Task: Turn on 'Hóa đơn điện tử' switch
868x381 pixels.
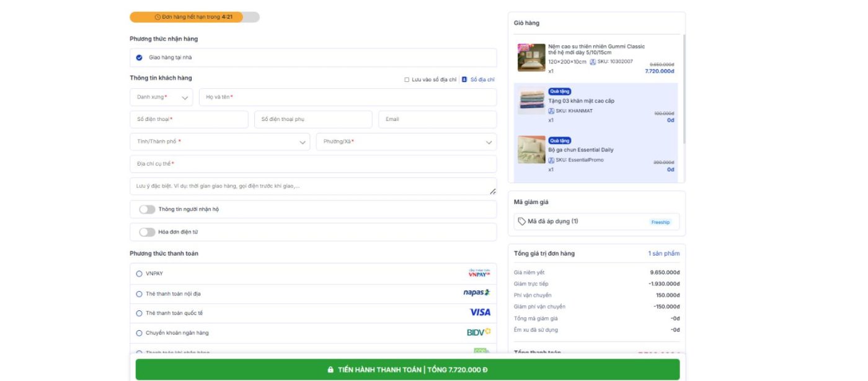Action: pos(147,232)
